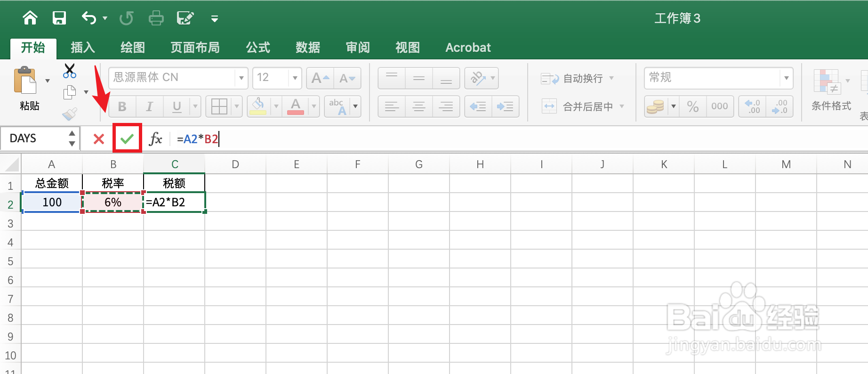Viewport: 868px width, 374px height.
Task: Increase font size with larger A
Action: 320,78
